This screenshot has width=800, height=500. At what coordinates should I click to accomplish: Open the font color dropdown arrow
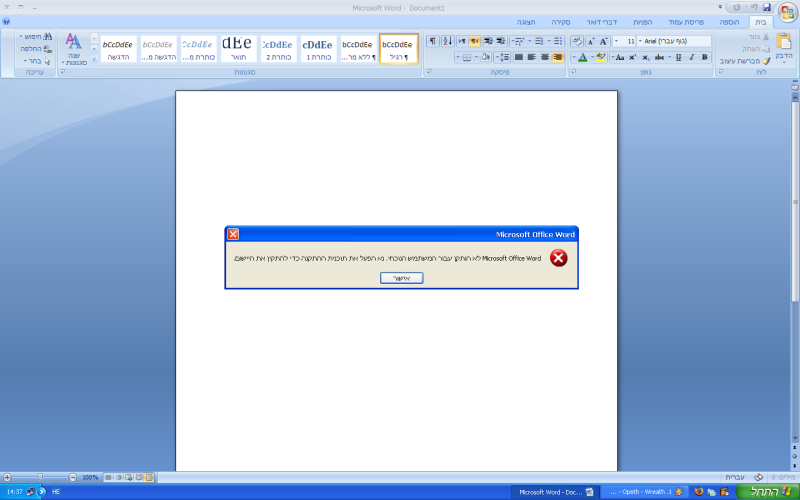coord(574,57)
